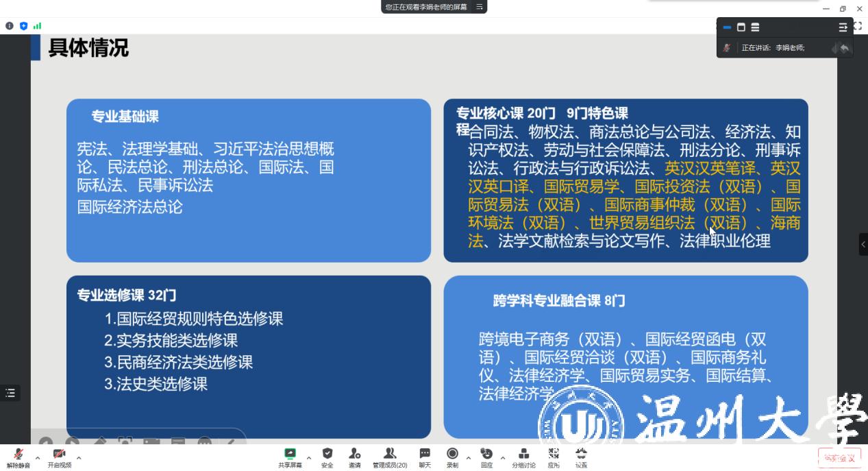The width and height of the screenshot is (868, 471).
Task: Open the 应用 apps menu
Action: coord(554,457)
